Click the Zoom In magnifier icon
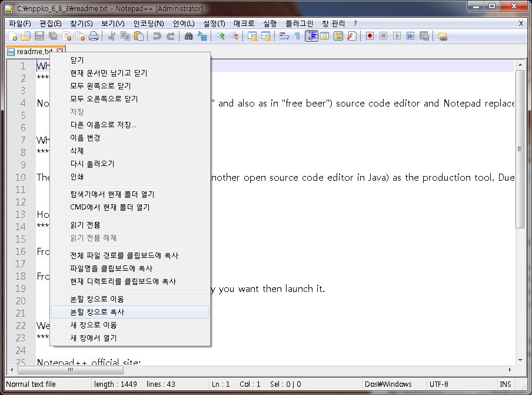The image size is (532, 395). 221,36
